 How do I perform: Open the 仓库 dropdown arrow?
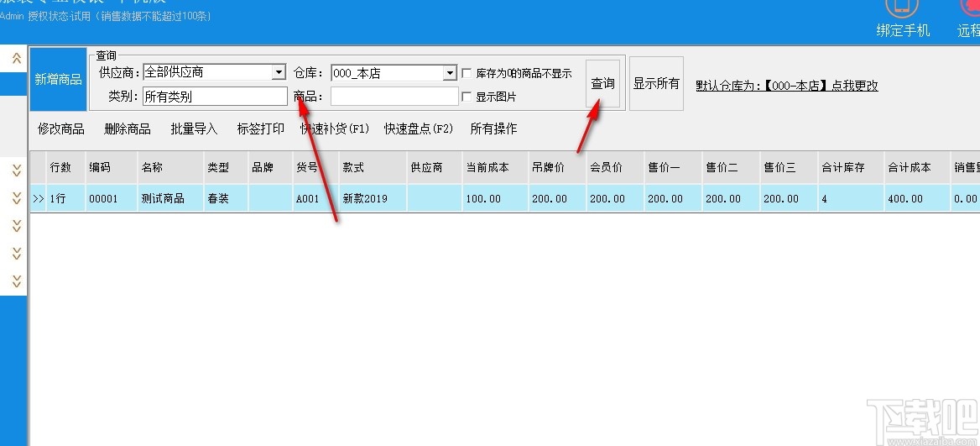(x=450, y=73)
